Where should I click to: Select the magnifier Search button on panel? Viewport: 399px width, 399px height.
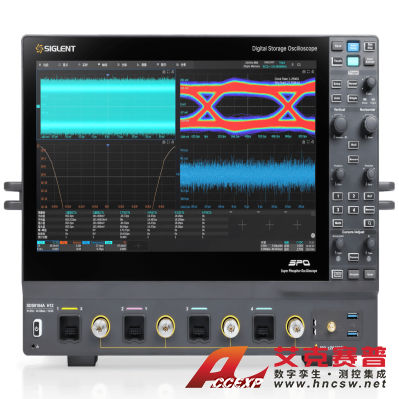click(369, 223)
